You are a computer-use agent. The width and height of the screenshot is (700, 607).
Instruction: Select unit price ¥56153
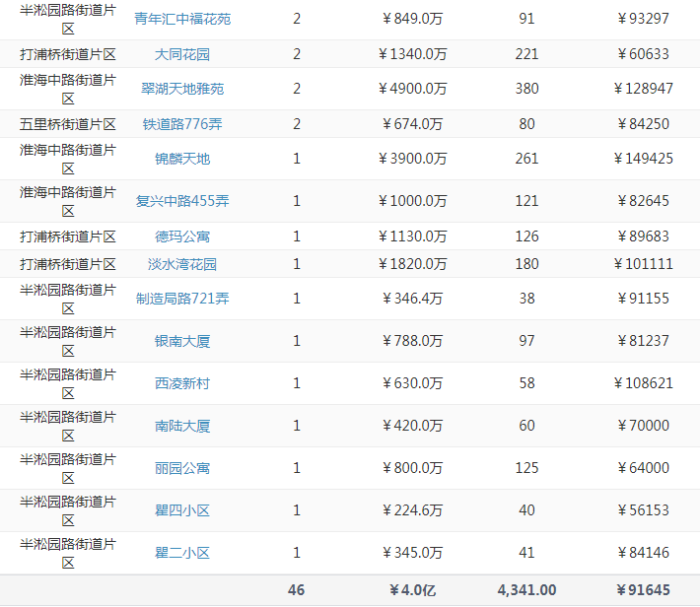coord(643,510)
